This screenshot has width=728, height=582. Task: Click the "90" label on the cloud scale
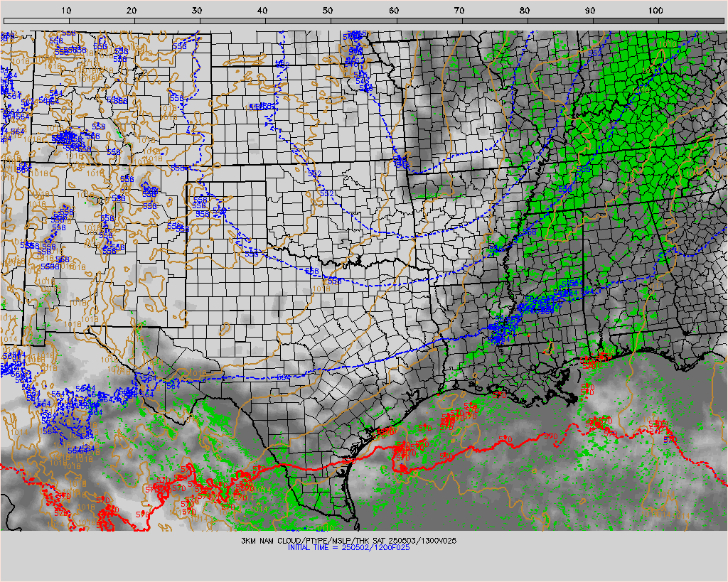590,11
